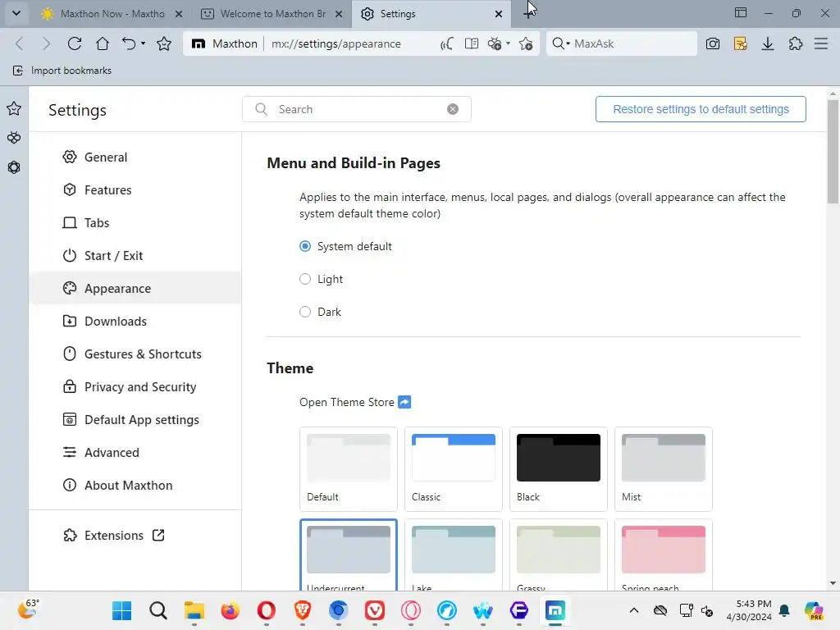Select Dark appearance radio button
The height and width of the screenshot is (630, 840).
(x=305, y=312)
